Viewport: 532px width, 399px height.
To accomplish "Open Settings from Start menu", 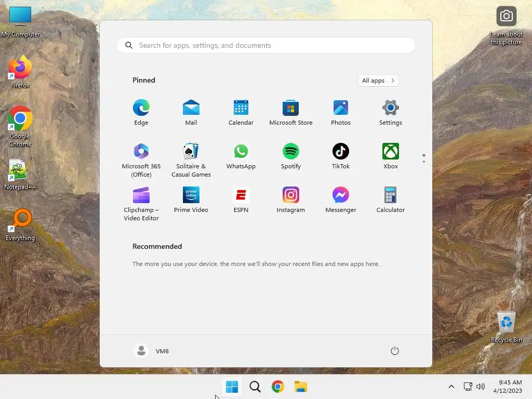I will (391, 113).
